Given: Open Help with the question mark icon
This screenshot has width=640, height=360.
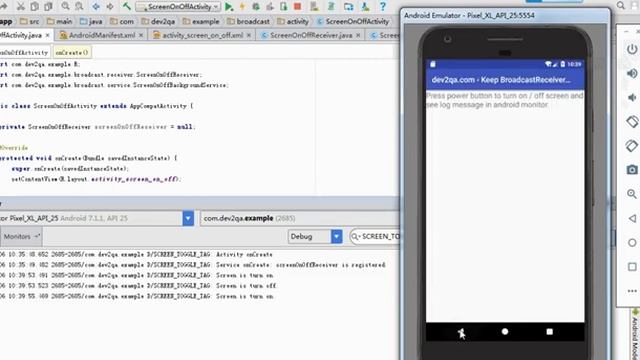Looking at the screenshot, I should pyautogui.click(x=383, y=6).
